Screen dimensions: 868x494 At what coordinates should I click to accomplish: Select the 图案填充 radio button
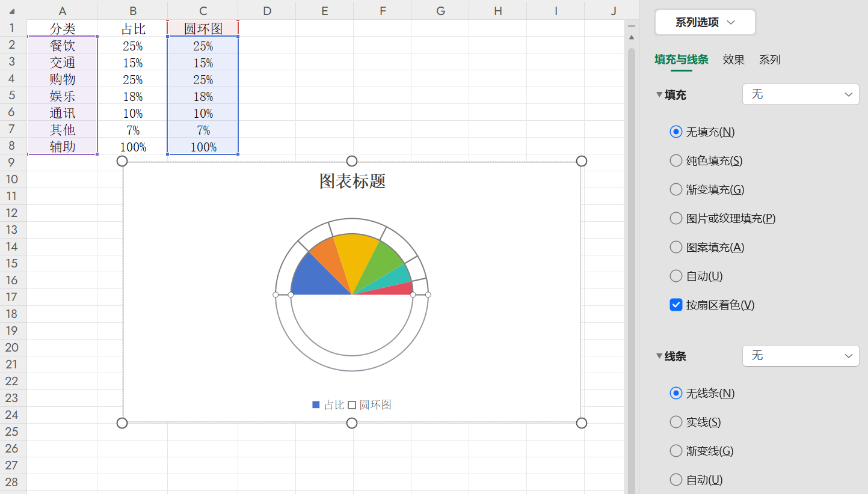[676, 247]
